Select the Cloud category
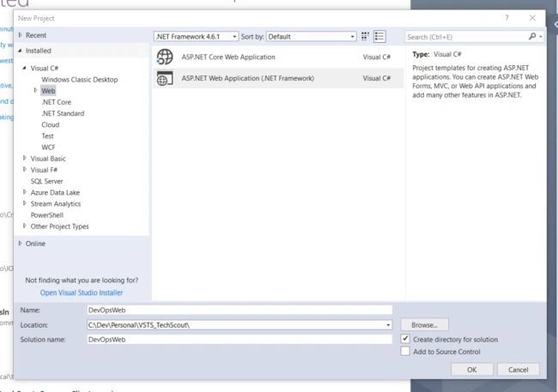Viewport: 558px width, 392px height. click(50, 125)
